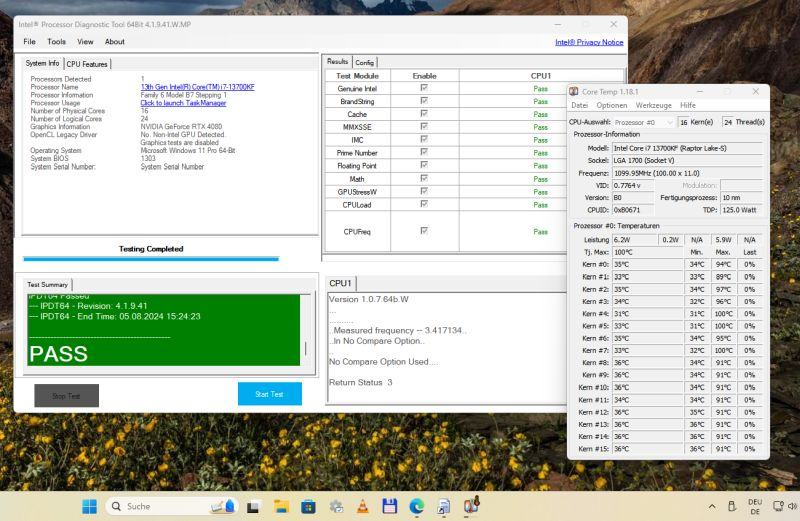The width and height of the screenshot is (800, 521).
Task: Click the Frequenz value field in Core Temp
Action: pyautogui.click(x=687, y=173)
